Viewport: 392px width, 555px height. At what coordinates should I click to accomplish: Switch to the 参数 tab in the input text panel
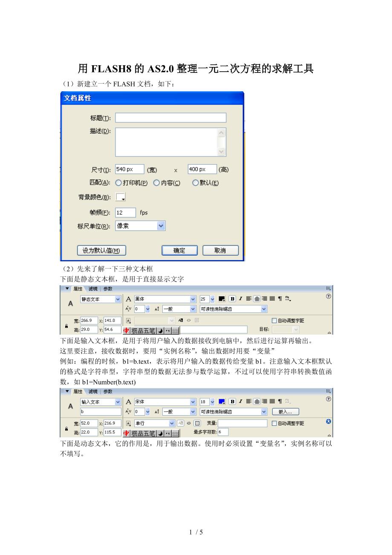point(108,391)
